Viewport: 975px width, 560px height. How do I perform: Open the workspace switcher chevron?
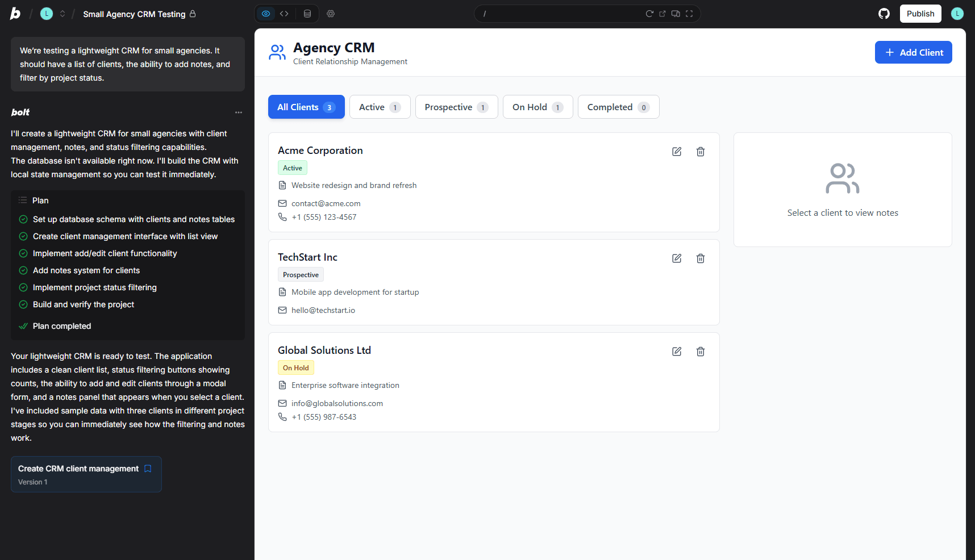click(63, 14)
